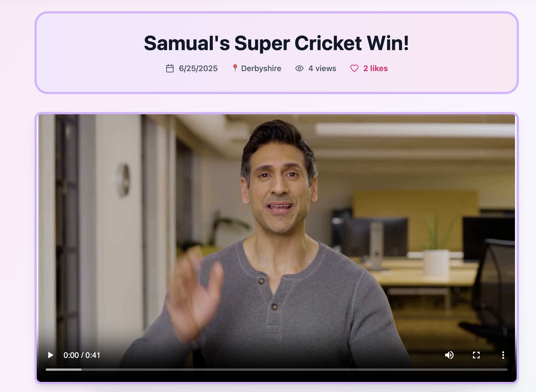
Task: Play the video
Action: click(50, 355)
